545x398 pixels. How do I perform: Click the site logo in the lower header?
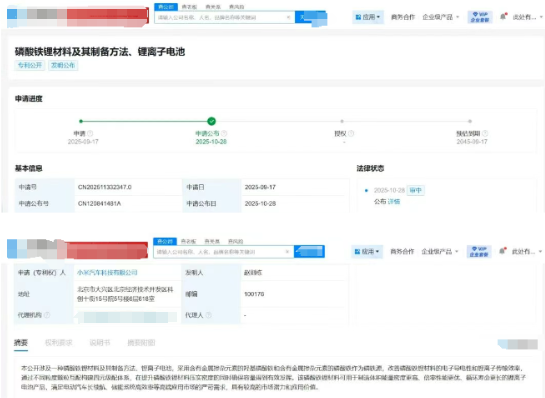tap(77, 249)
